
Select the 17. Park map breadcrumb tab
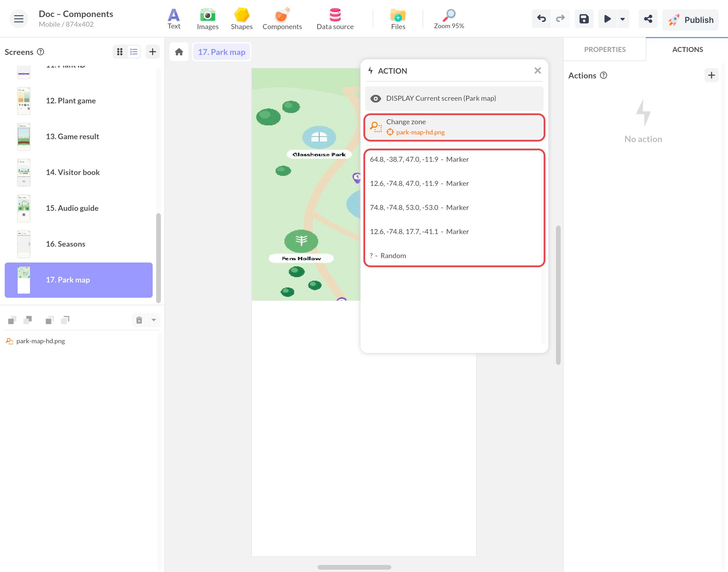tap(222, 52)
